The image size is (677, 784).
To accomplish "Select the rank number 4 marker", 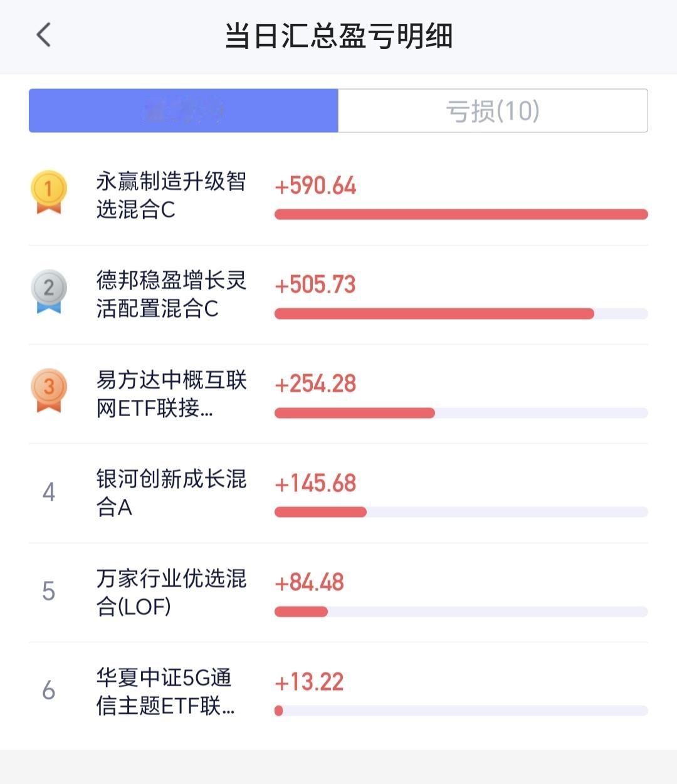I will tap(49, 493).
